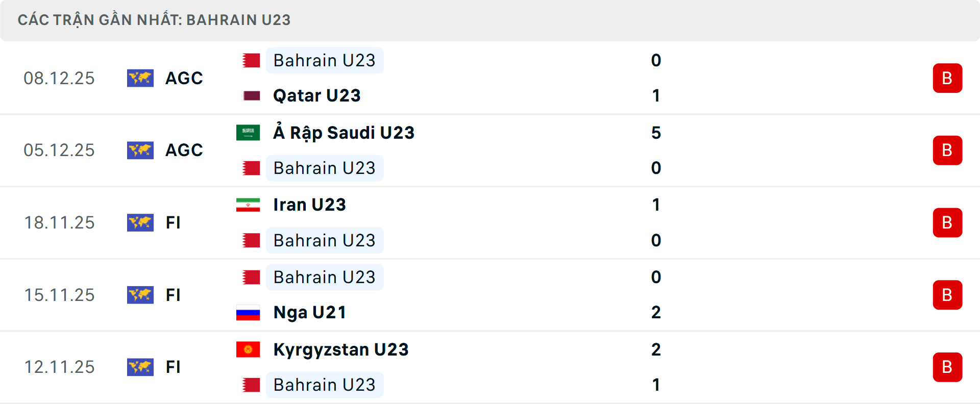Click the Russia flag next to Nga U21
This screenshot has height=404, width=980.
click(x=248, y=312)
